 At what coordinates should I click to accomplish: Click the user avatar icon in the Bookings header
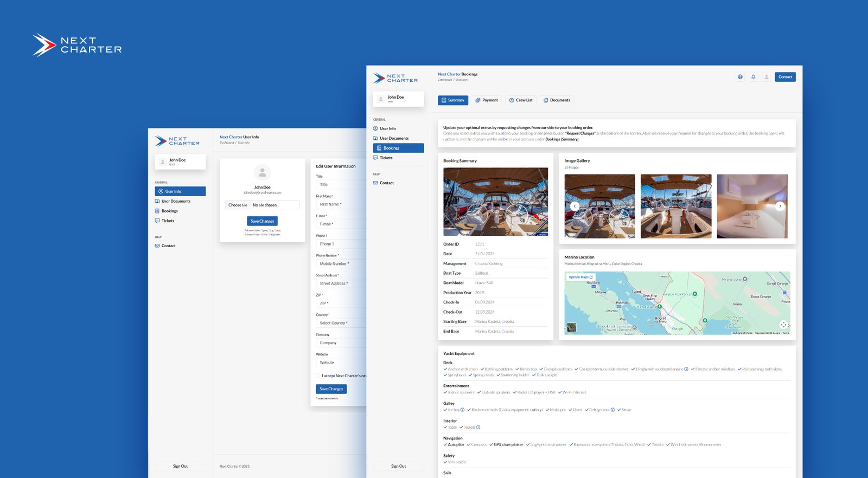click(x=766, y=77)
